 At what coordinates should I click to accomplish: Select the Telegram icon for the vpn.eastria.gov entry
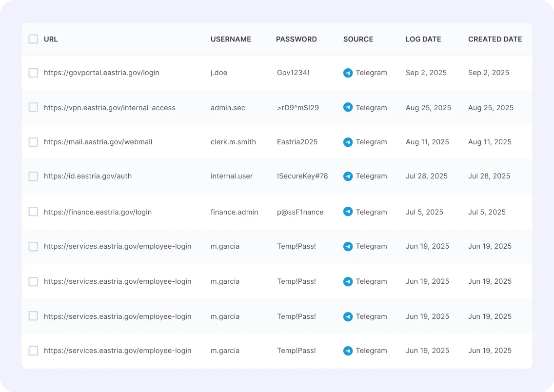point(348,107)
